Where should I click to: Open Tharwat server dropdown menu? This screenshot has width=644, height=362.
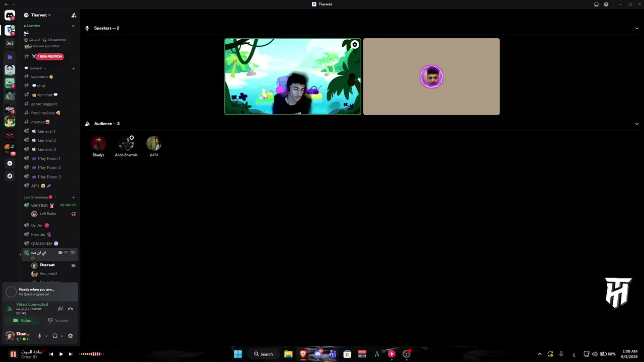pyautogui.click(x=40, y=15)
